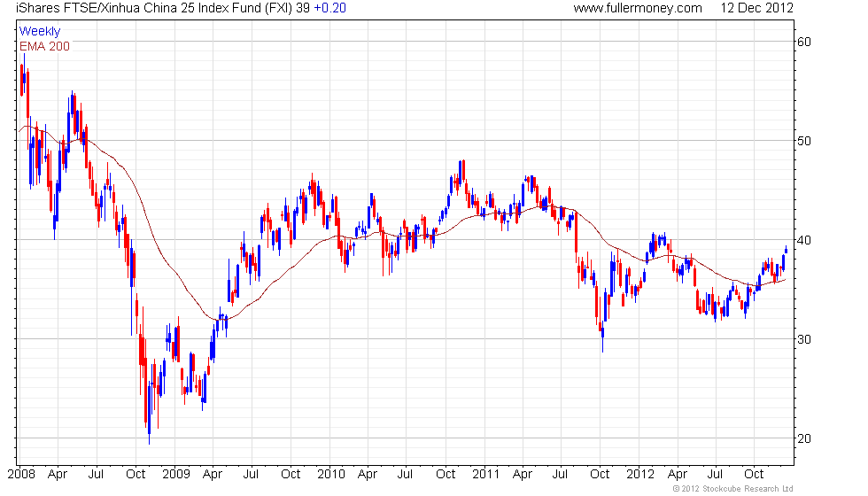Image resolution: width=868 pixels, height=496 pixels.
Task: Click the y-axis label '60'
Action: point(804,43)
